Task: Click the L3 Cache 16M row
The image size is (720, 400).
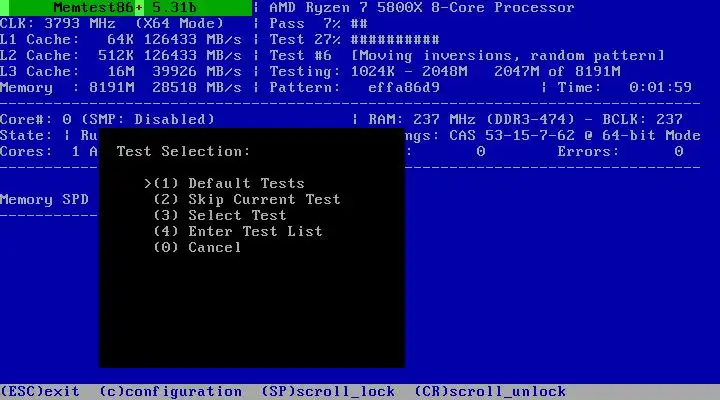Action: point(121,72)
